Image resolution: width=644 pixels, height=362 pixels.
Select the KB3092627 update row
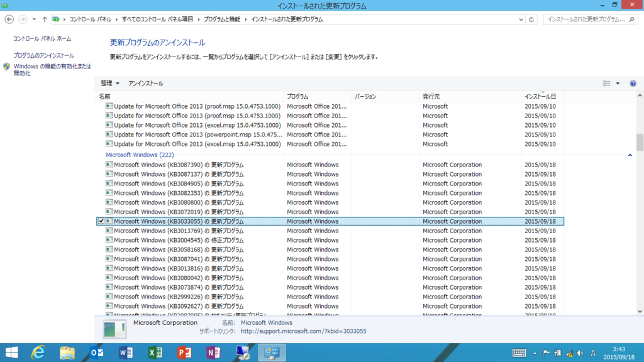click(x=330, y=306)
